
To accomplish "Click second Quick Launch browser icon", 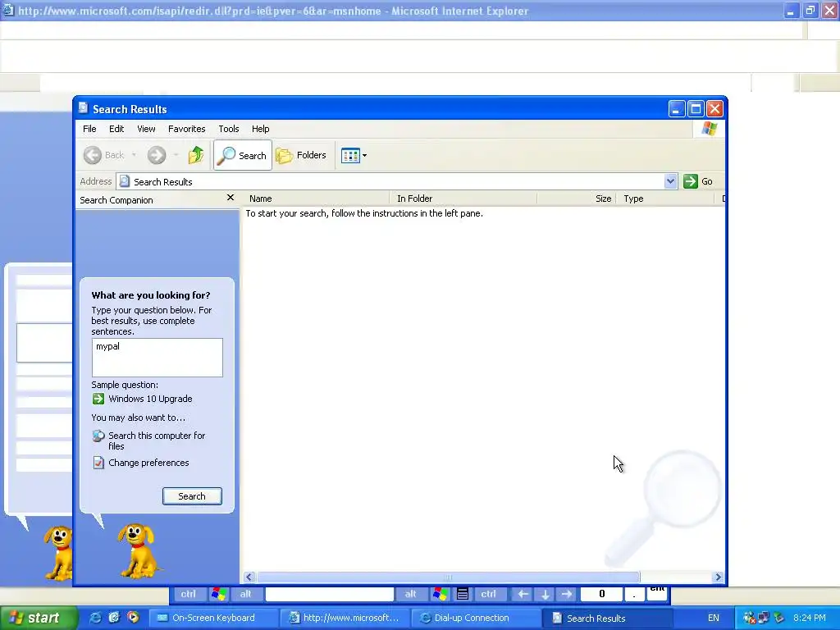I will point(114,618).
